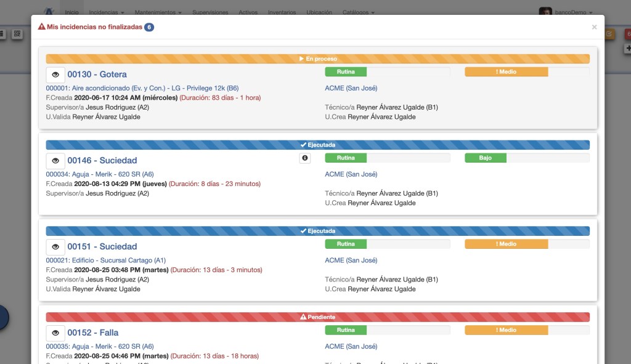Click bancoDemo user avatar image
Screen dimensions: 631x364
tap(545, 12)
